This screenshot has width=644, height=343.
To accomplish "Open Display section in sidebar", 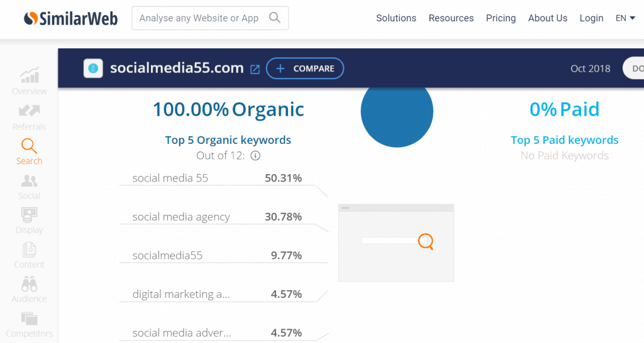I will tap(29, 220).
